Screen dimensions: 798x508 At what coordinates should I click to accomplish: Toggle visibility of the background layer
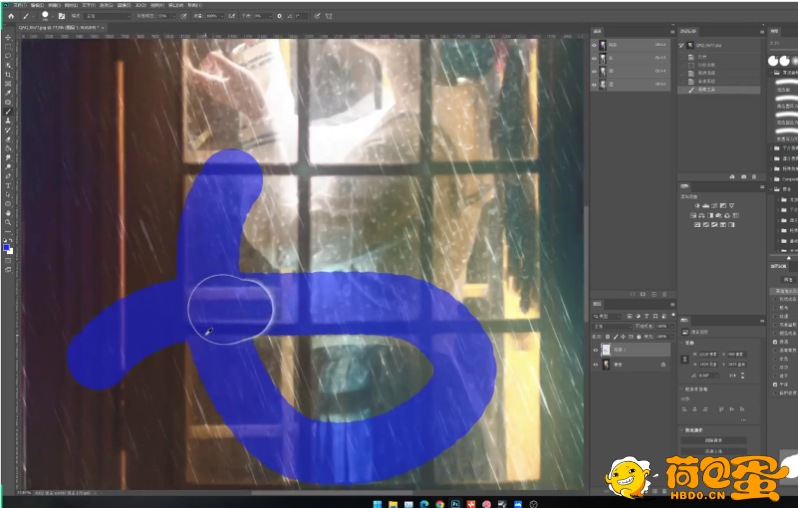coord(595,364)
